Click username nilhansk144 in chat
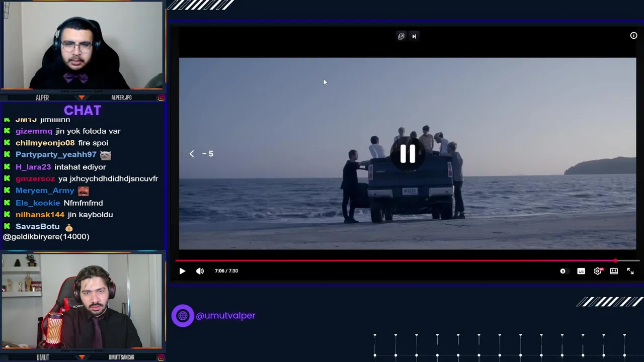Viewport: 644px width, 362px height. coord(40,215)
